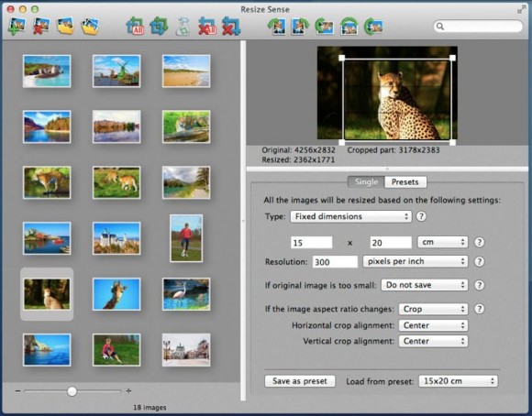Click the remove image icon with red X
Viewport: 532px width, 416px height.
(x=41, y=26)
